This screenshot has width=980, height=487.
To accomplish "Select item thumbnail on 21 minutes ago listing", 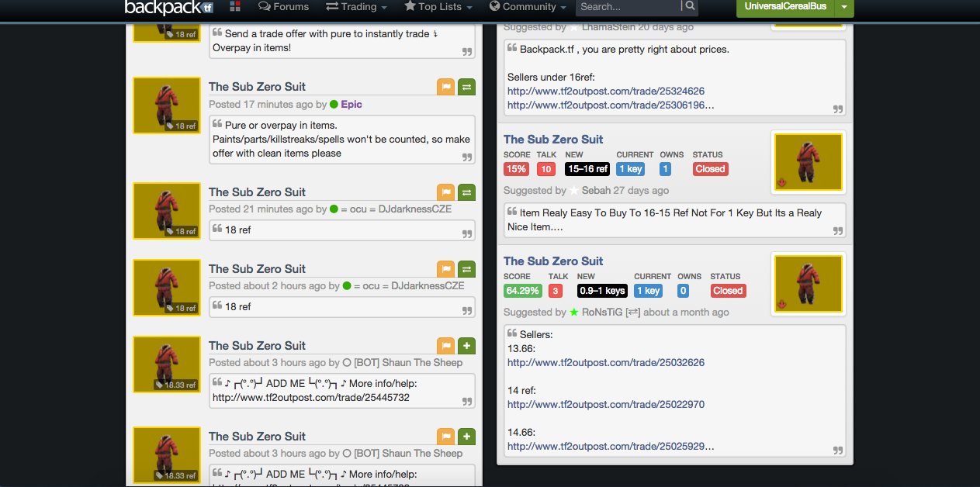I will tap(167, 211).
